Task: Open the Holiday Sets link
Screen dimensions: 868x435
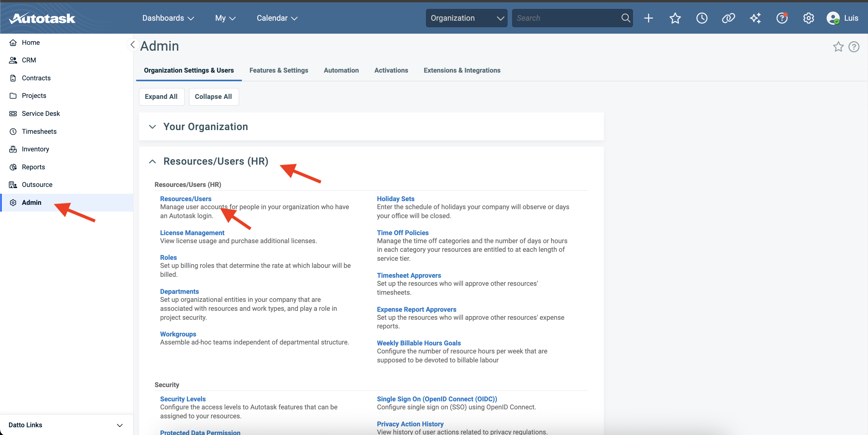Action: pos(395,198)
